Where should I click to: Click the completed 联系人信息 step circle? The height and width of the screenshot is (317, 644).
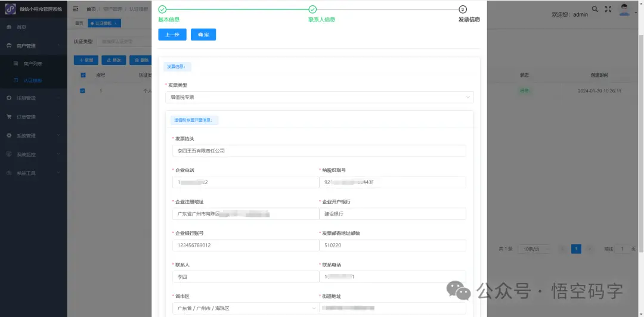312,10
